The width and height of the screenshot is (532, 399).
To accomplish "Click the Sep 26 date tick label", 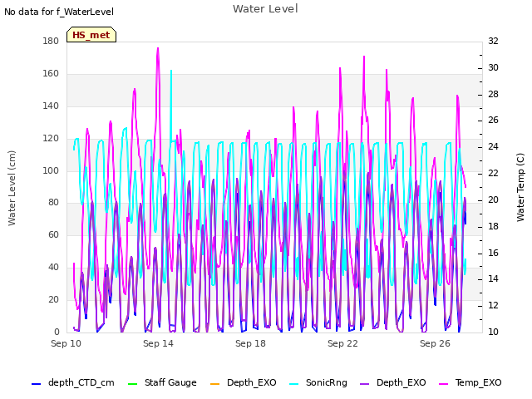I will [435, 343].
